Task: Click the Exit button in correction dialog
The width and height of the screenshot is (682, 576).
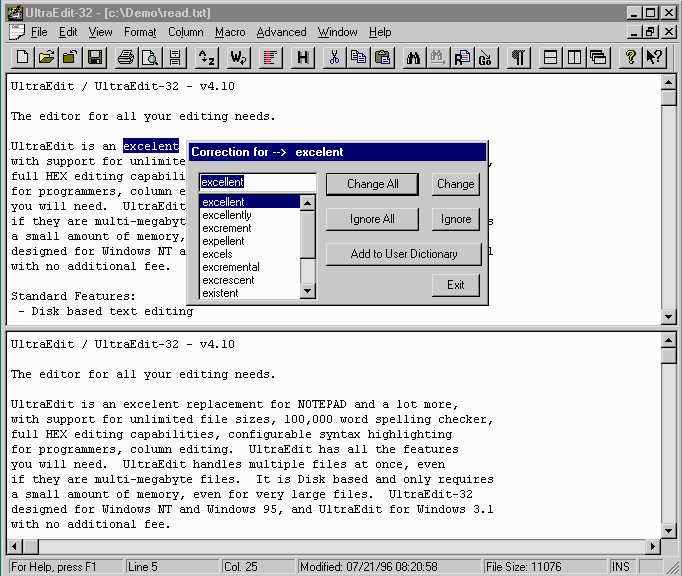Action: pos(456,285)
